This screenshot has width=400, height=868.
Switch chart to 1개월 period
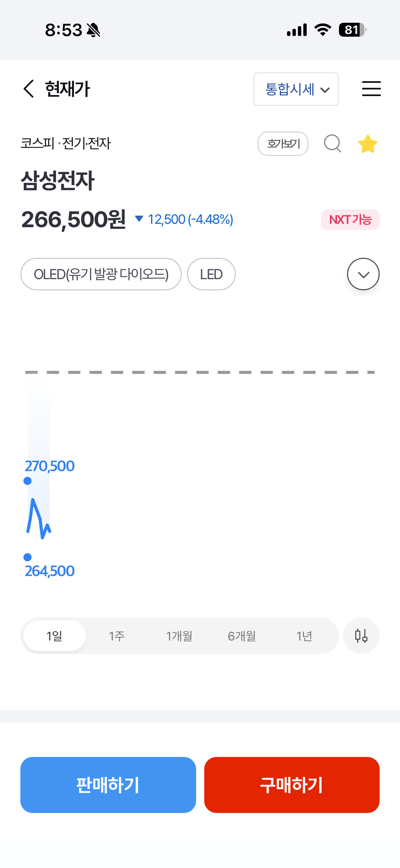pos(179,636)
